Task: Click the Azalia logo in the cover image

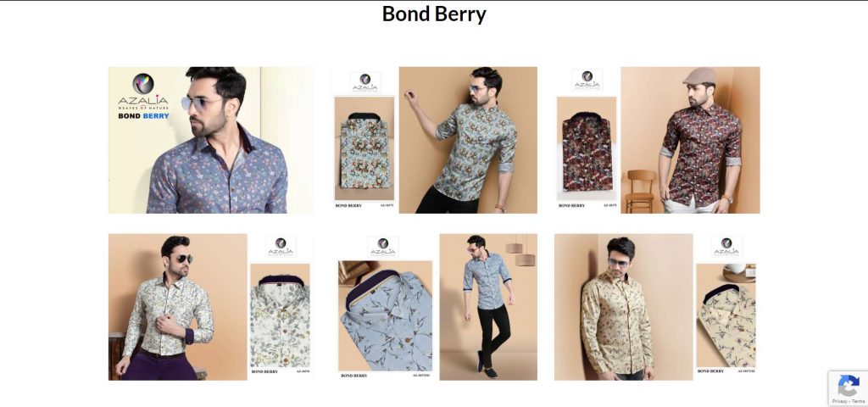Action: click(142, 92)
